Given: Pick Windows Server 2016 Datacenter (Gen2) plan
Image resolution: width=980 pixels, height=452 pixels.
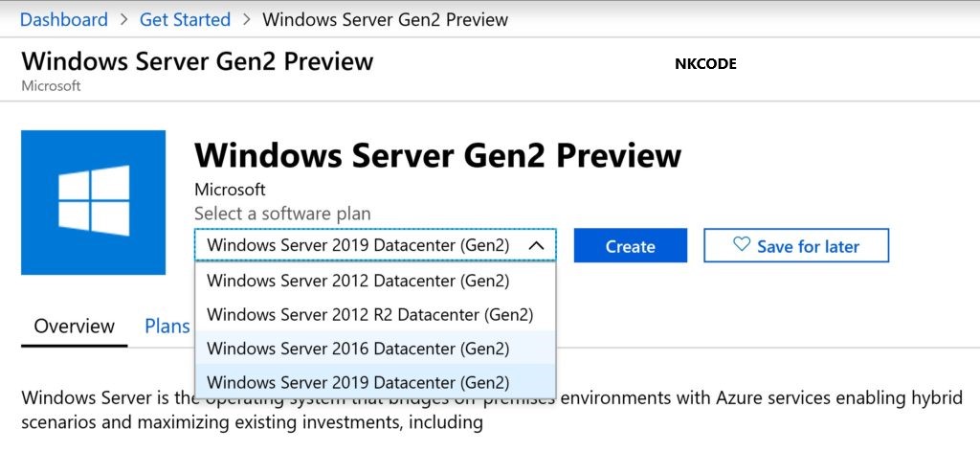Looking at the screenshot, I should 358,348.
